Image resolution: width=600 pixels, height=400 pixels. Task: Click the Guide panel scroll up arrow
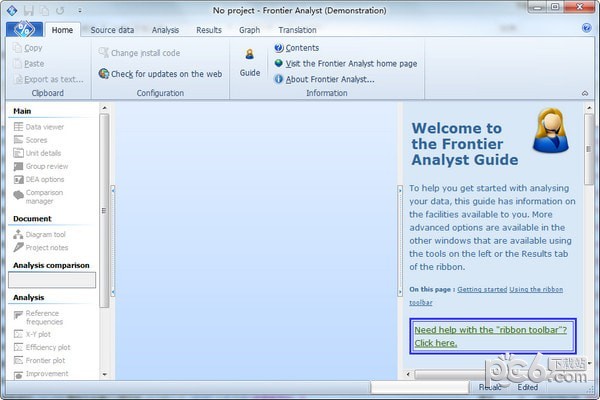click(589, 108)
